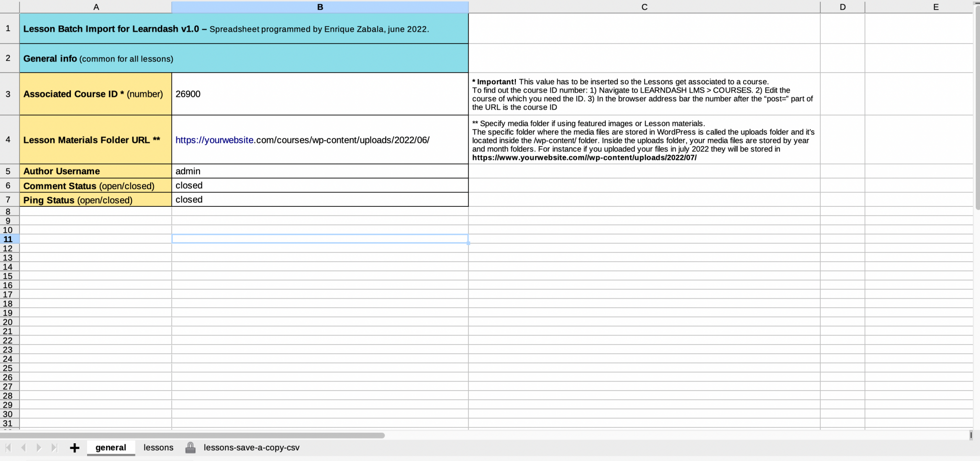
Task: Open the yourwebsite hyperlink in row 4
Action: [214, 140]
